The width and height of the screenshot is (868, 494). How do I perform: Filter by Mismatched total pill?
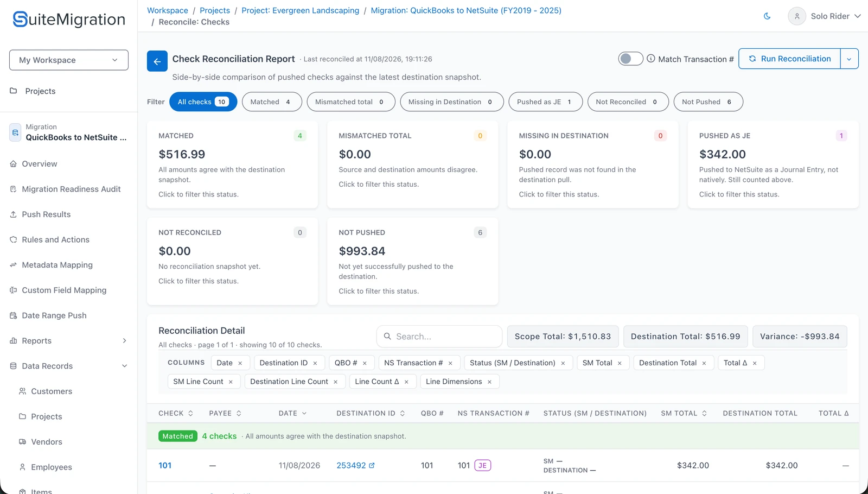click(351, 102)
